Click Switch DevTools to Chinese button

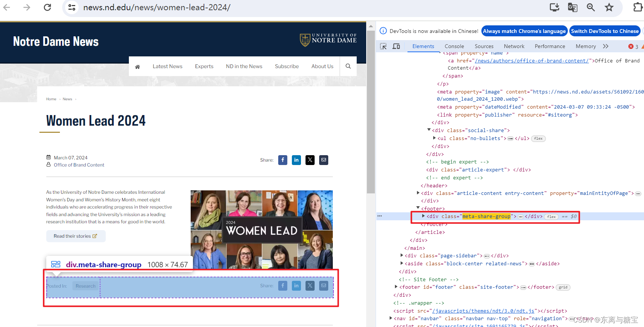tap(605, 31)
